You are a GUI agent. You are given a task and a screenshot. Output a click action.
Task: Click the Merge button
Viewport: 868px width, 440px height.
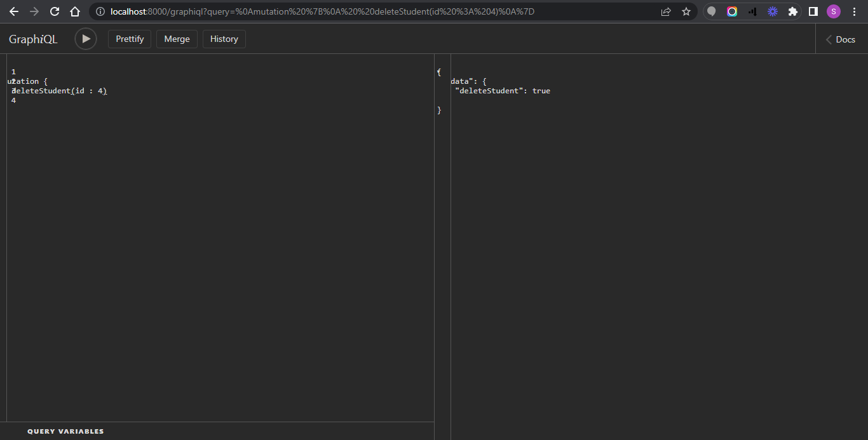[177, 39]
